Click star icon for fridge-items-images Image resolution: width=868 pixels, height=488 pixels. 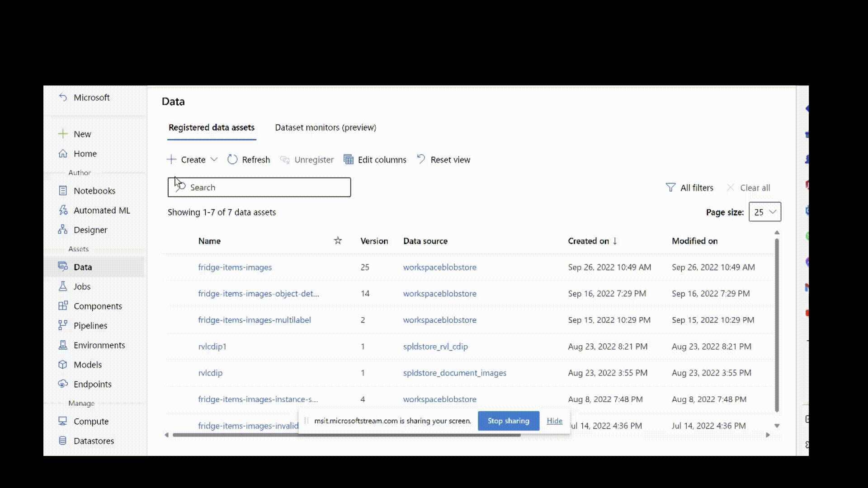click(337, 267)
